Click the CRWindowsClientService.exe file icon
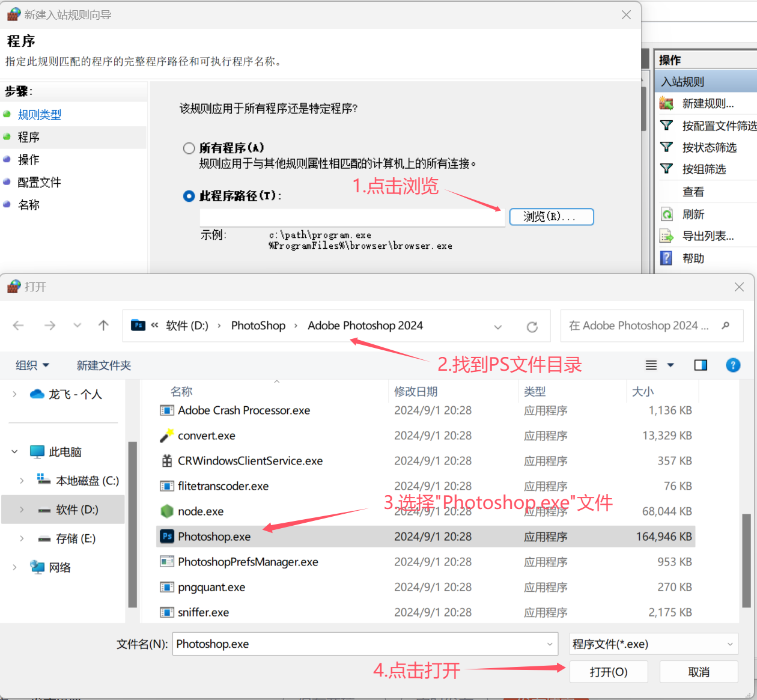The height and width of the screenshot is (700, 757). click(x=167, y=460)
